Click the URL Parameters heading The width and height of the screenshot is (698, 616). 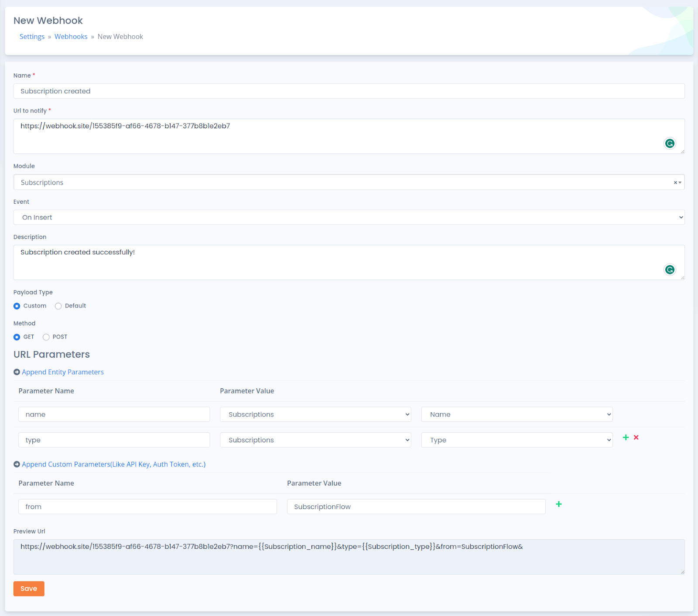[51, 354]
